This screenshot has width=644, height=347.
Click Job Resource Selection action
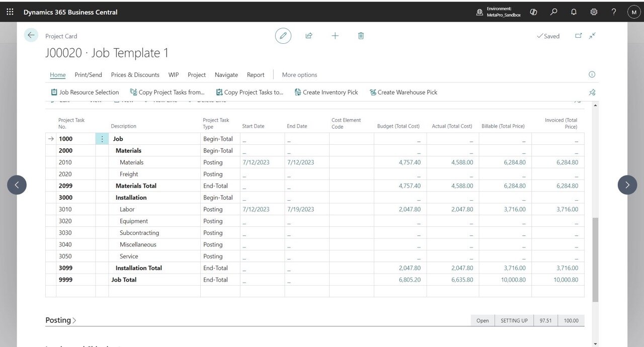click(85, 93)
